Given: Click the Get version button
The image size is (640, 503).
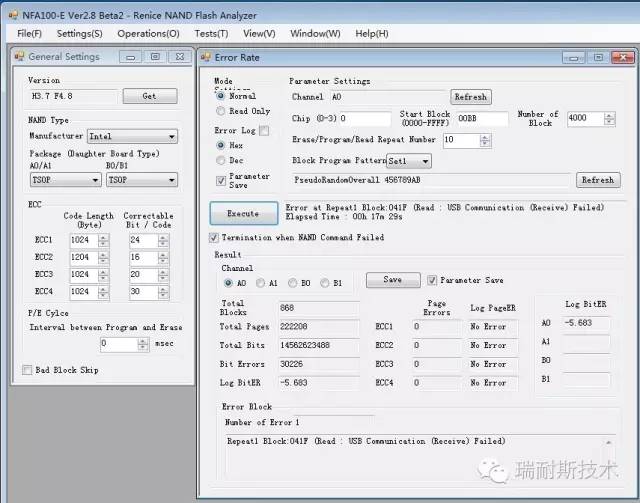Looking at the screenshot, I should tap(150, 96).
